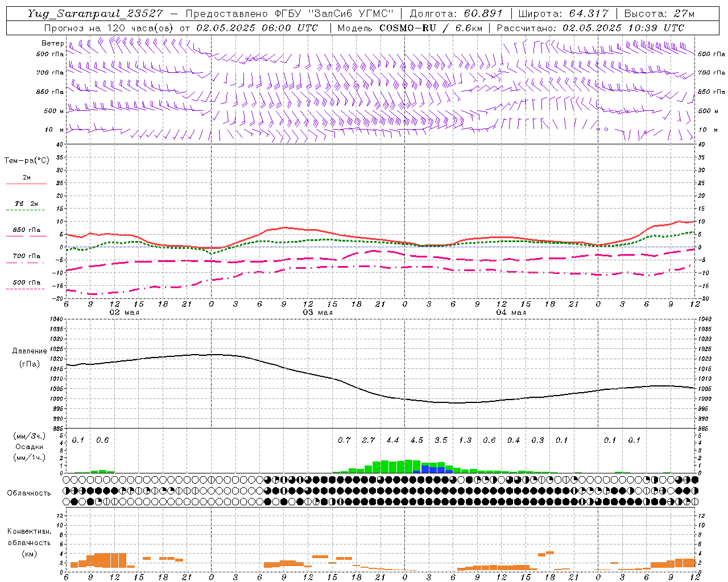Click the 0.3 precipitation amount value

coord(537,440)
